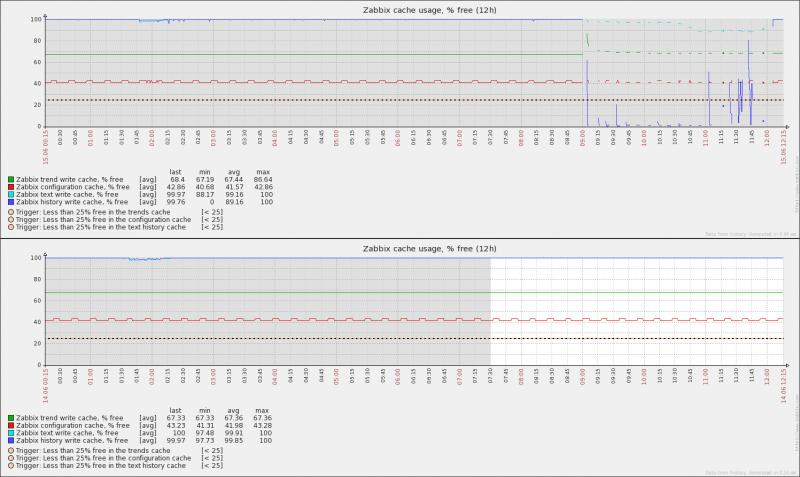
Task: Click 'Less than 25% free in the configuration cache' in the 14.06 graph
Action: pos(117,458)
